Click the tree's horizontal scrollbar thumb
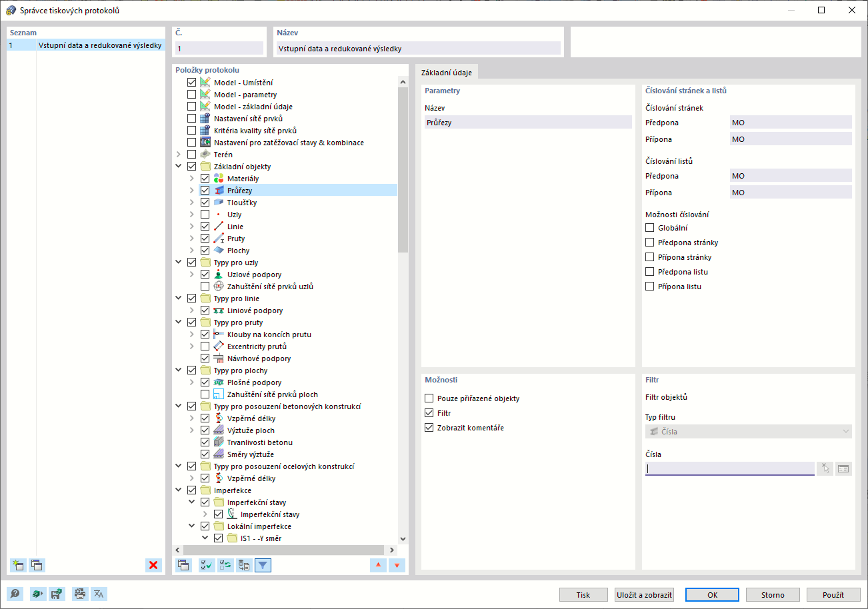Viewport: 868px width, 609px height. click(x=284, y=550)
